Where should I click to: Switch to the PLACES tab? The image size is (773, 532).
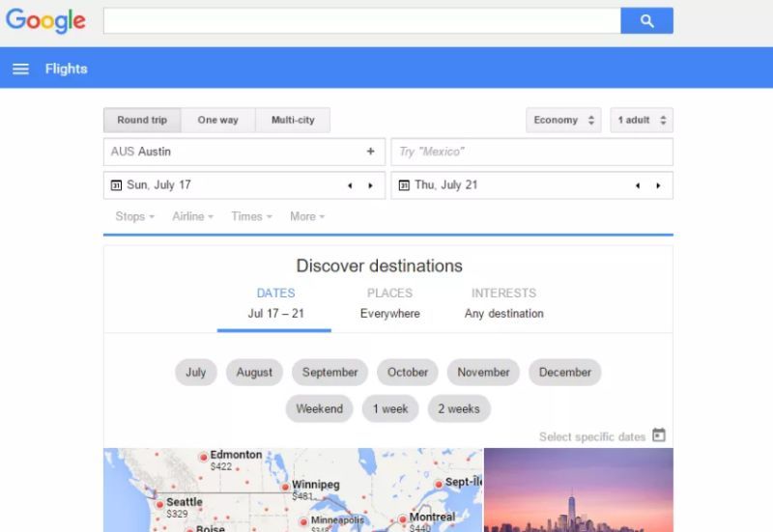click(x=389, y=303)
